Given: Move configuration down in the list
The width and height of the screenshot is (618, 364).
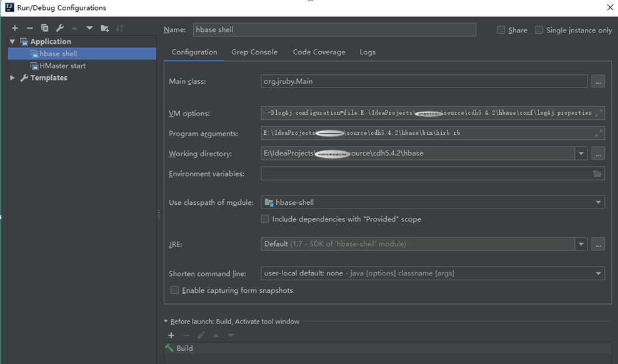Looking at the screenshot, I should tap(89, 28).
